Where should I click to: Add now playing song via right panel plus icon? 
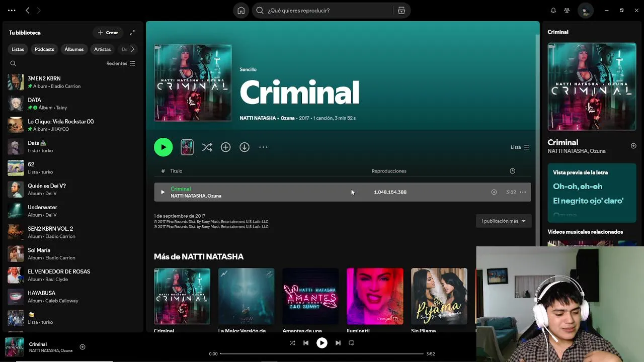(633, 146)
